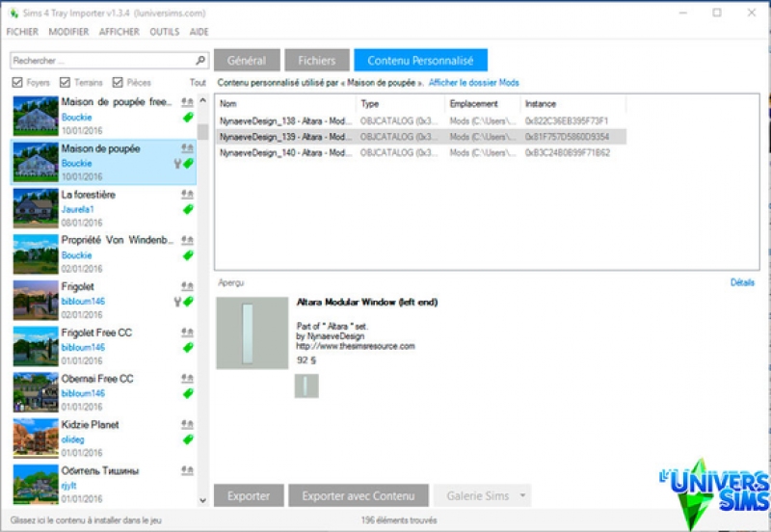Sort by the Emplacement column header
The height and width of the screenshot is (532, 771).
pyautogui.click(x=483, y=104)
